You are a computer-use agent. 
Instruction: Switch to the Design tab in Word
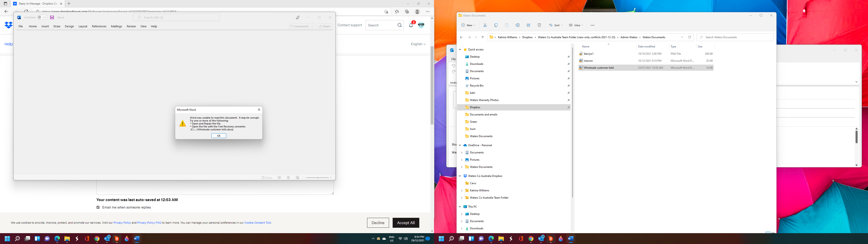(69, 26)
